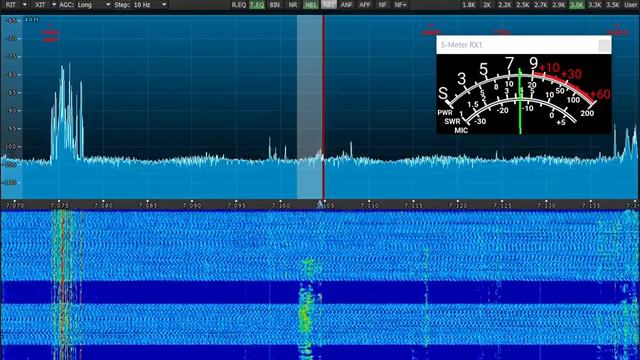This screenshot has width=640, height=360.
Task: Toggle the R.EQ receive equalizer
Action: pyautogui.click(x=239, y=5)
